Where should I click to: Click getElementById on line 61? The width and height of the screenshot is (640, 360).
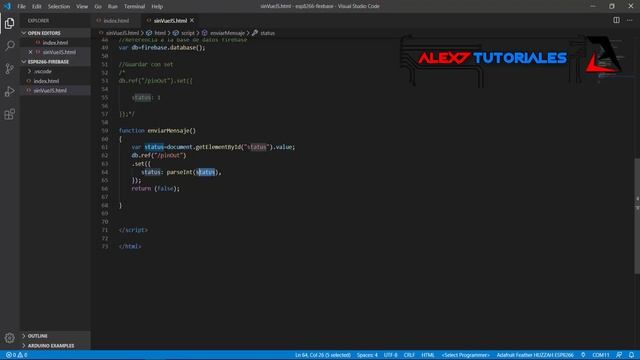coord(218,147)
